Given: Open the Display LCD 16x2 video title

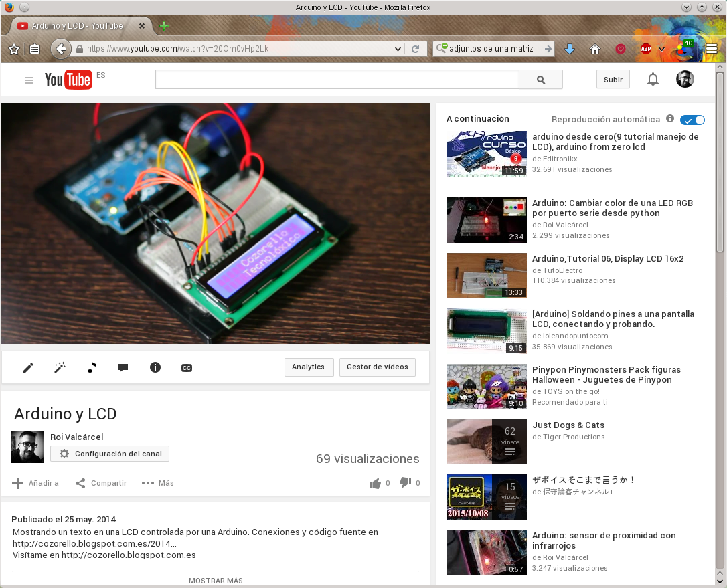Looking at the screenshot, I should 608,259.
